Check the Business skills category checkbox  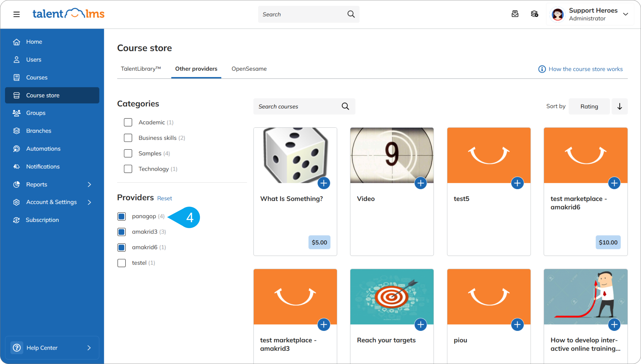[128, 138]
